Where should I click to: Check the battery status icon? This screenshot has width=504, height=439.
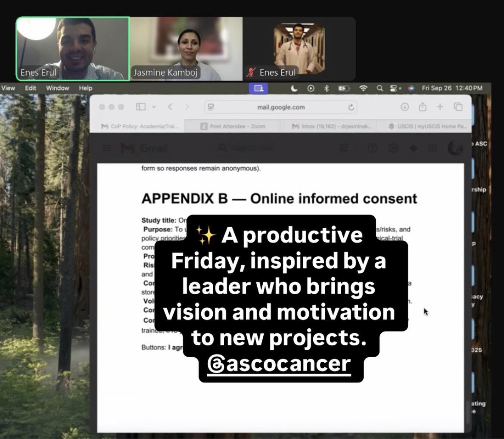coord(344,88)
